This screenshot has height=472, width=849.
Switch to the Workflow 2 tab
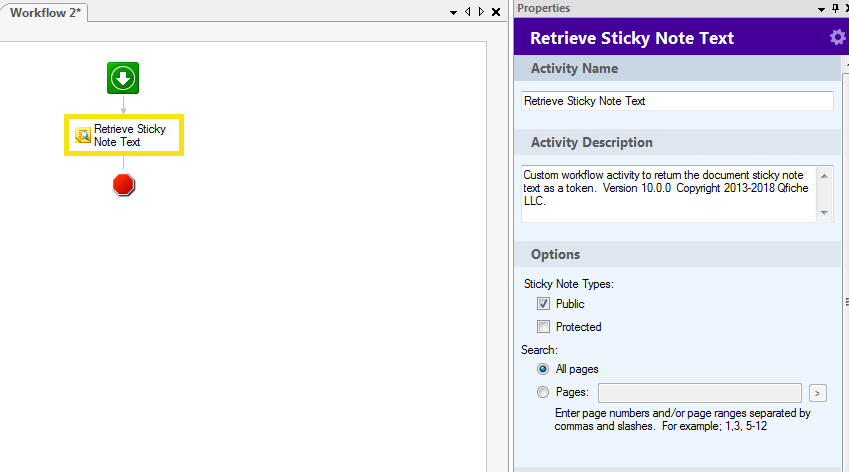45,12
